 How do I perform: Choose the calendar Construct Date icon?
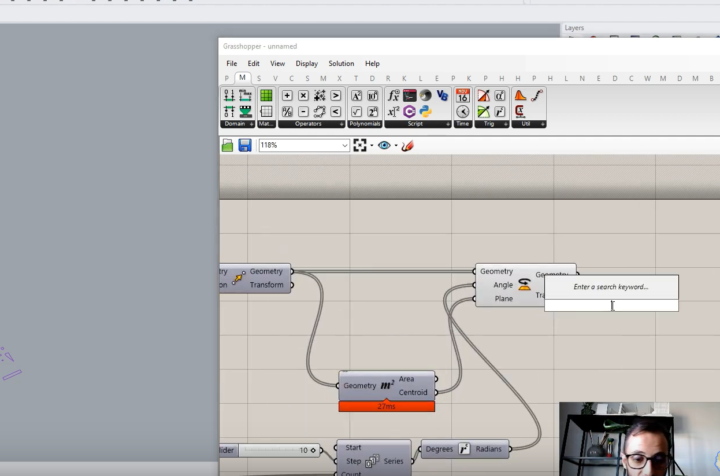(462, 95)
